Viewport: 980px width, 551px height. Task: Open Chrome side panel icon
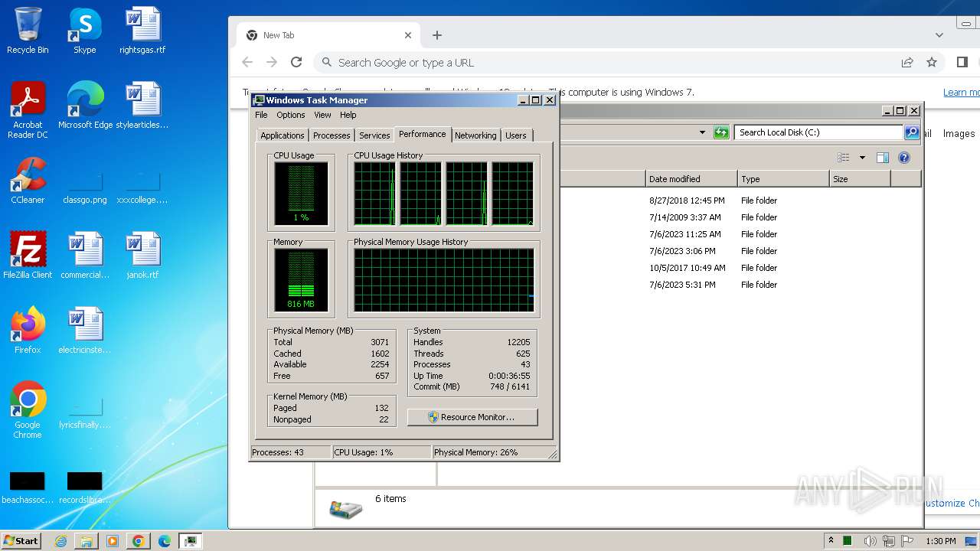(x=962, y=63)
